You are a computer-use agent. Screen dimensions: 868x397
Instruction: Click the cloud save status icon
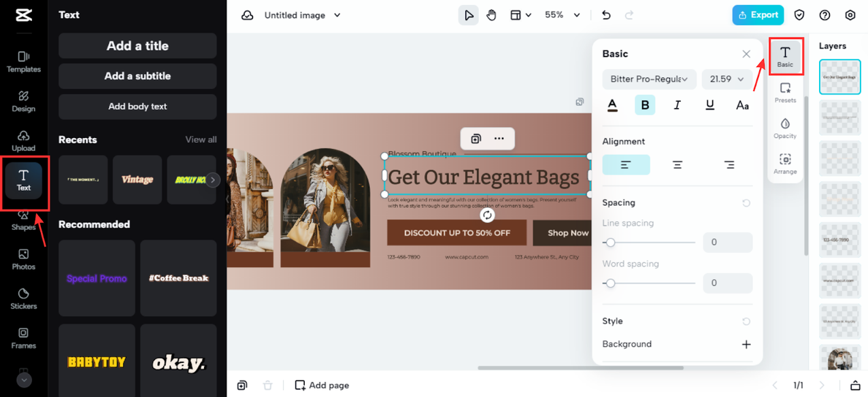[248, 15]
